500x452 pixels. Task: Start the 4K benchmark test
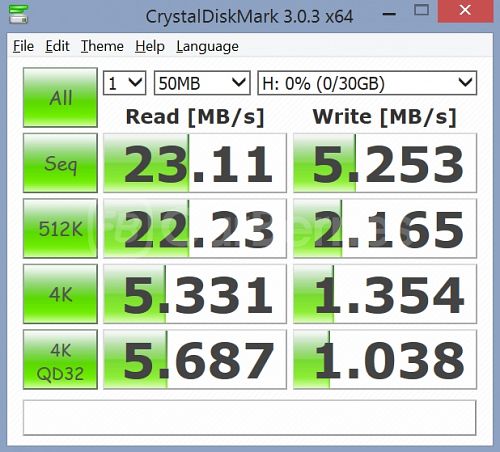coord(60,294)
